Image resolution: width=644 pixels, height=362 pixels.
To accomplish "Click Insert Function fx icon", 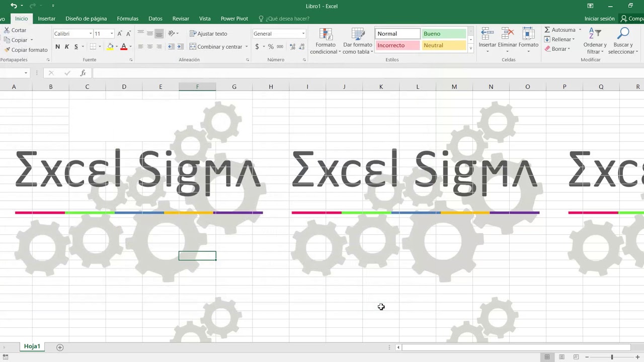I will pyautogui.click(x=83, y=73).
